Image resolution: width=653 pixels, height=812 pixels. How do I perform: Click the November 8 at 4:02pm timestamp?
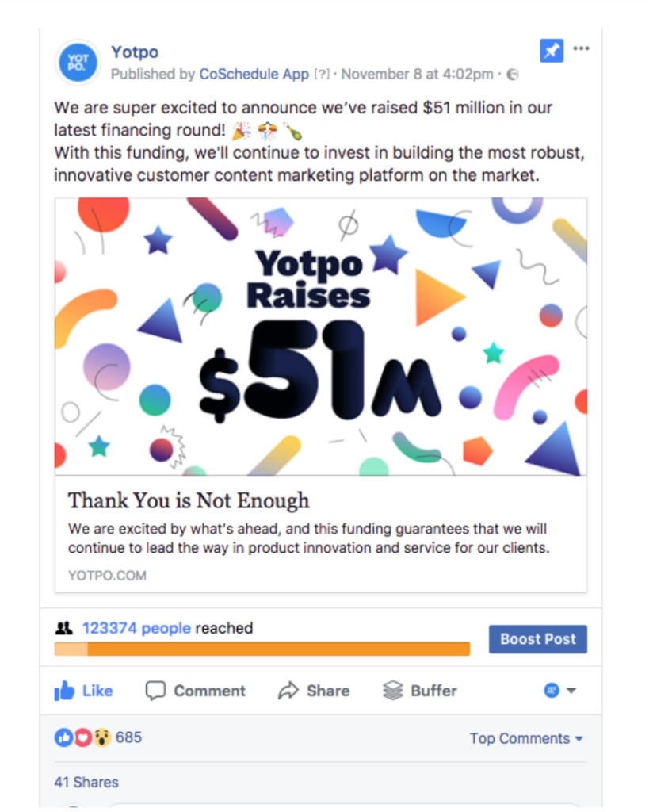(417, 75)
